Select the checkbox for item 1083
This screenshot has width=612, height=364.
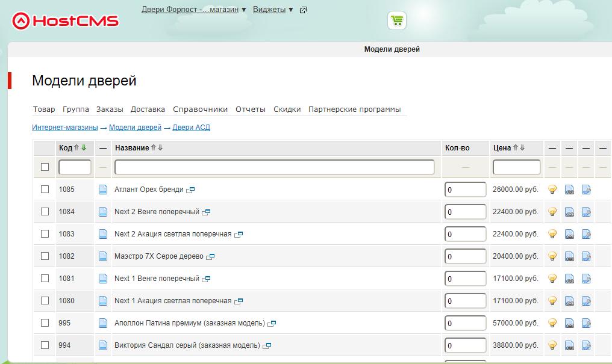coord(45,233)
